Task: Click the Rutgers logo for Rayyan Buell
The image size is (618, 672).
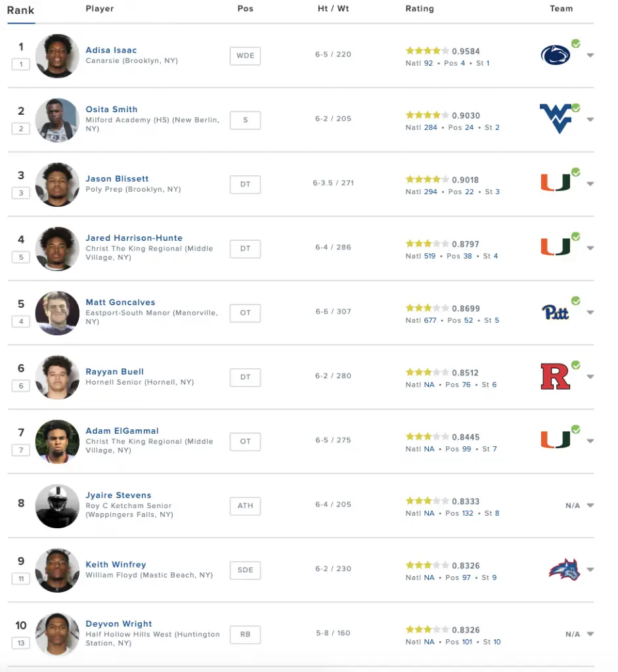Action: point(556,376)
